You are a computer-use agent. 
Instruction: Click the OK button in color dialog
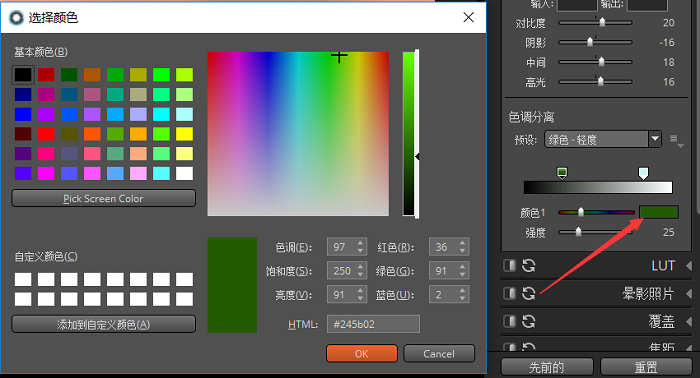(362, 353)
